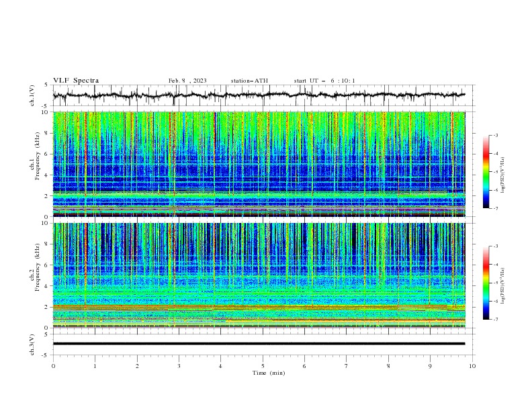Screen dimensions: 532x411
Task: Click the "Time (min)" x-axis label
Action: click(x=269, y=373)
